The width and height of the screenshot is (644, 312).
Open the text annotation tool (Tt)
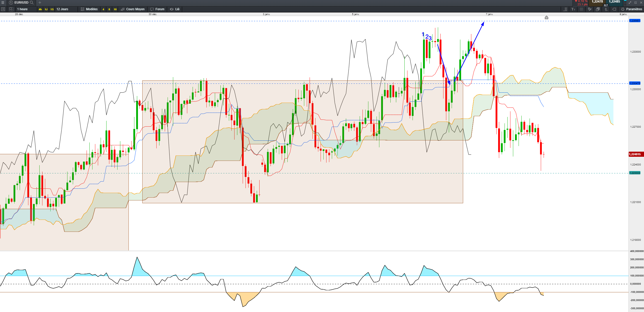[x=573, y=9]
